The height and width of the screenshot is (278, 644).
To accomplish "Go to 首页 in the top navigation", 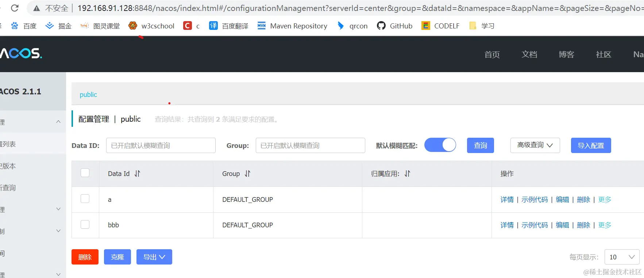I will 492,55.
